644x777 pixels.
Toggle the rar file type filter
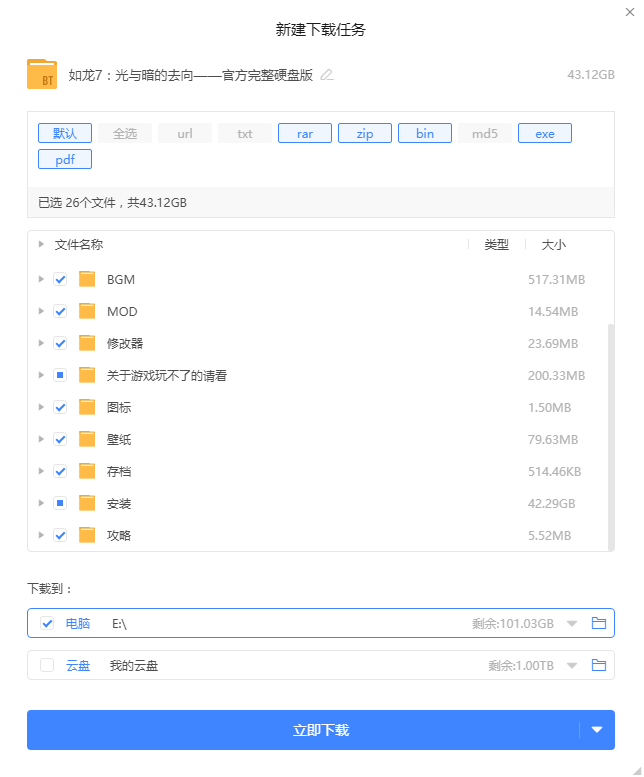click(305, 133)
